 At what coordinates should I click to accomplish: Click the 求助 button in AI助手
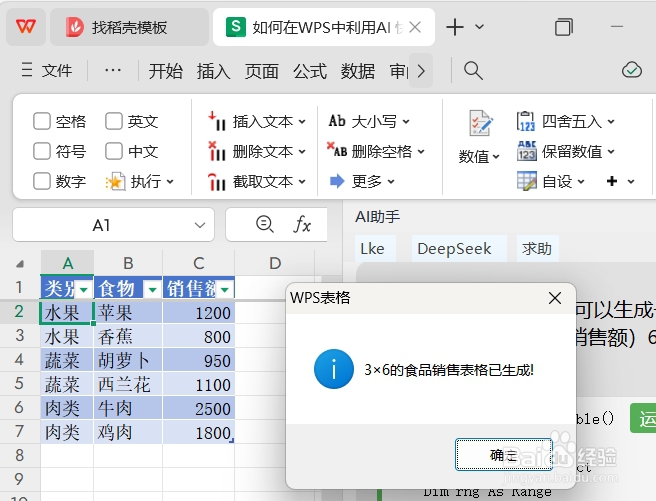coord(538,248)
